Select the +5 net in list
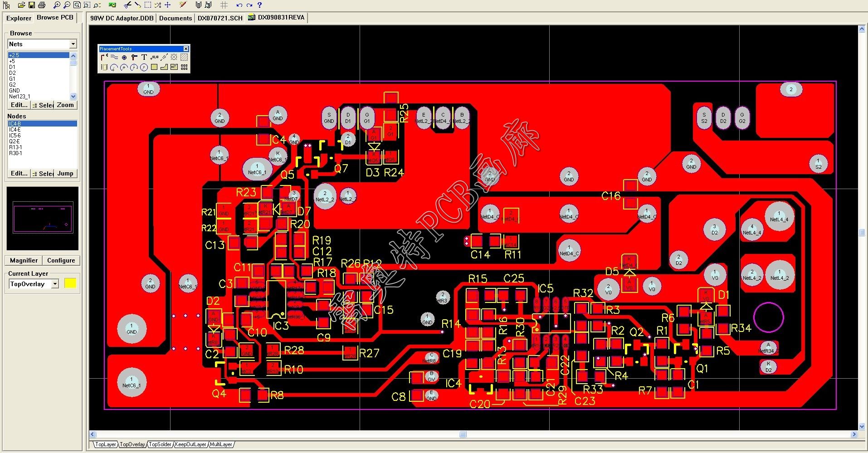The image size is (868, 453). tap(39, 61)
